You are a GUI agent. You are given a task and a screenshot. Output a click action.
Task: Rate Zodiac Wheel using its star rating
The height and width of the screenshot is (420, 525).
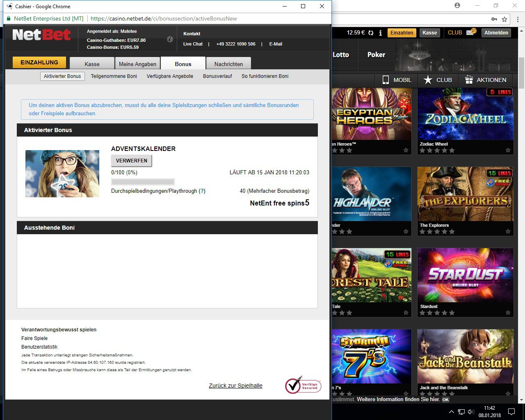click(437, 151)
